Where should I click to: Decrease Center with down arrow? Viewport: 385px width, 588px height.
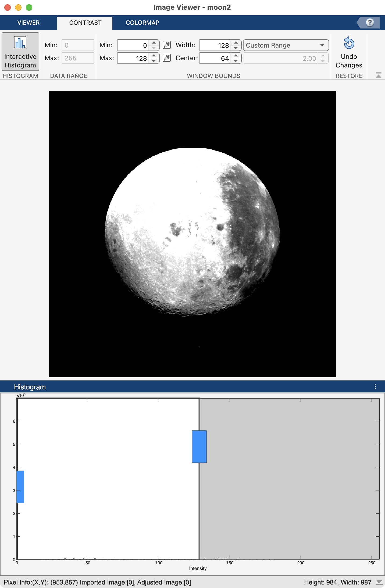(236, 61)
